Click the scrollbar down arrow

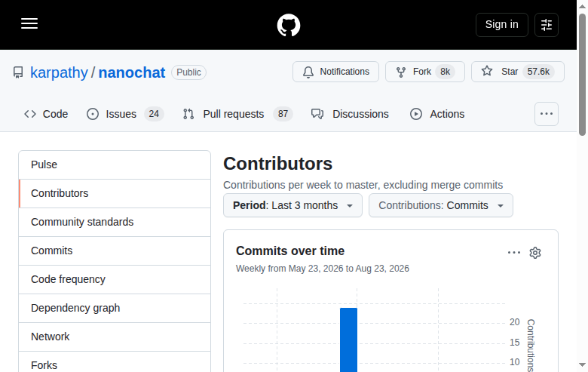tap(582, 365)
